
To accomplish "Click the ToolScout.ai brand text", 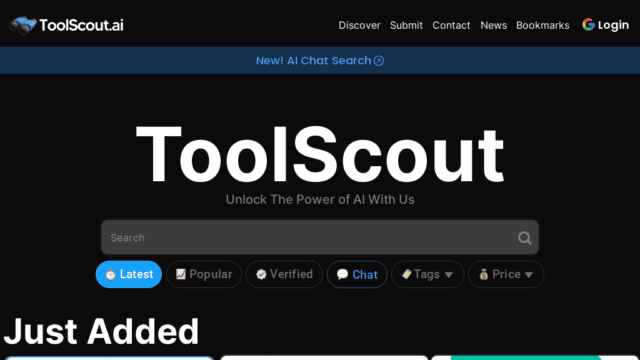I will pos(81,25).
